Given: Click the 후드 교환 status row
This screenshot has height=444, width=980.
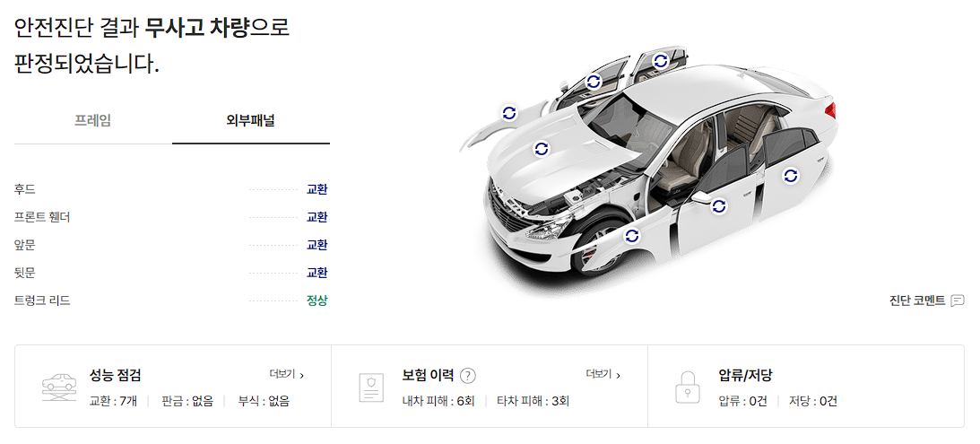Looking at the screenshot, I should tap(170, 189).
